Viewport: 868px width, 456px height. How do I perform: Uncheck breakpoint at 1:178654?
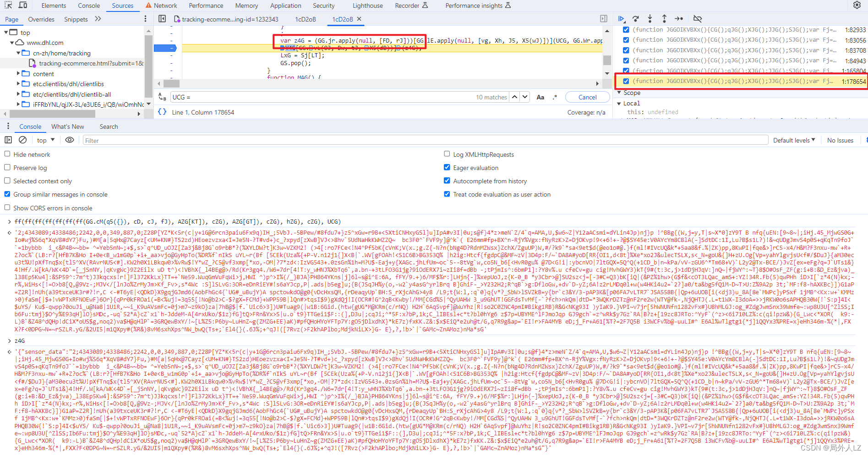click(x=626, y=81)
